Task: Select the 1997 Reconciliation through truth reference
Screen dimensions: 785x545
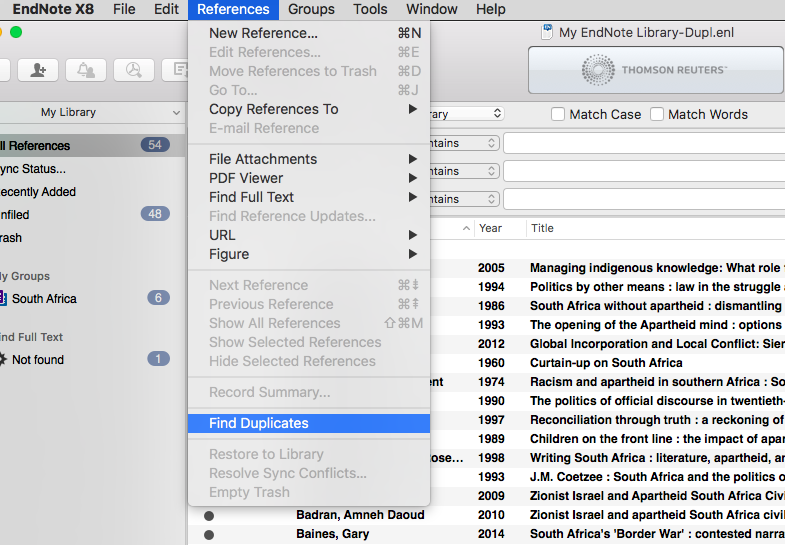Action: pos(607,420)
